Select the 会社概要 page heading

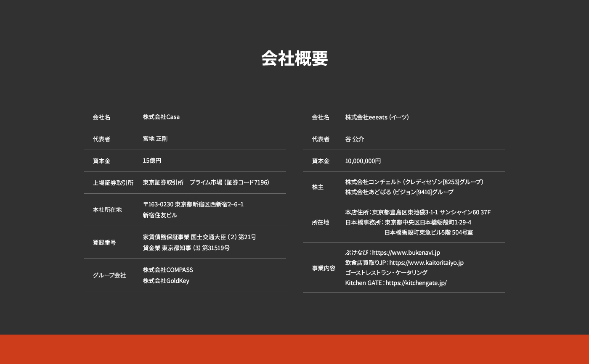pyautogui.click(x=294, y=59)
